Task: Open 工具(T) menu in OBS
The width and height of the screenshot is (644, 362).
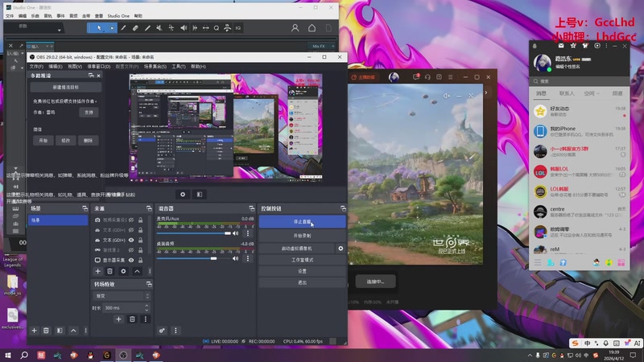Action: coord(179,66)
